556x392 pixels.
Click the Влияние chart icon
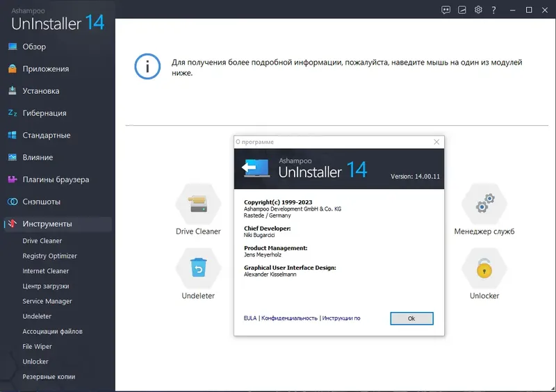[x=13, y=157]
